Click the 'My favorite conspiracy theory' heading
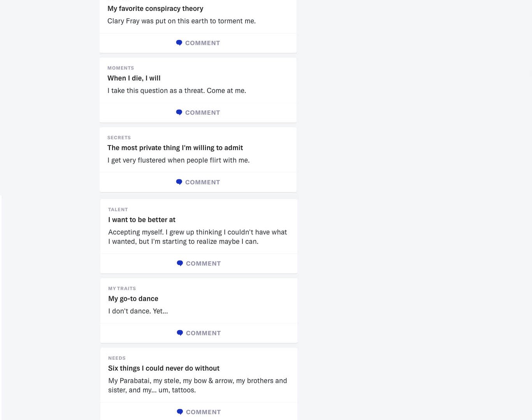Screen dimensions: 532x420 (155, 8)
